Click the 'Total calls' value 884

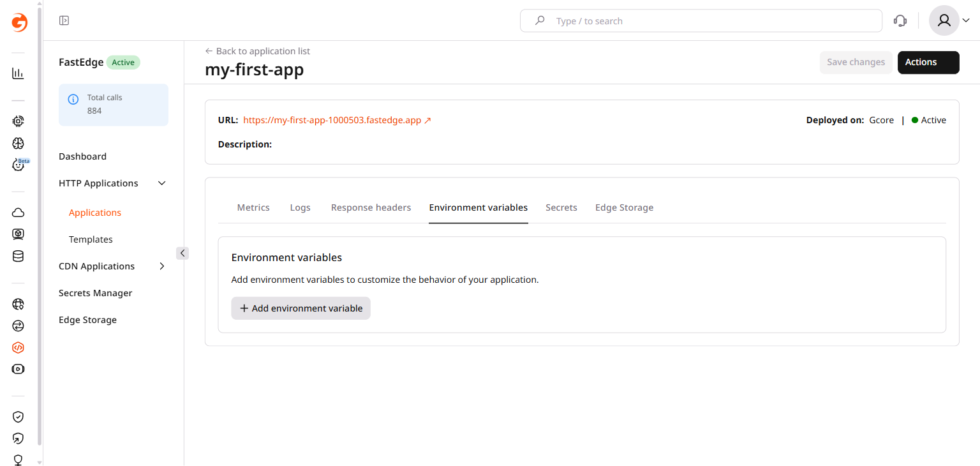pyautogui.click(x=94, y=110)
